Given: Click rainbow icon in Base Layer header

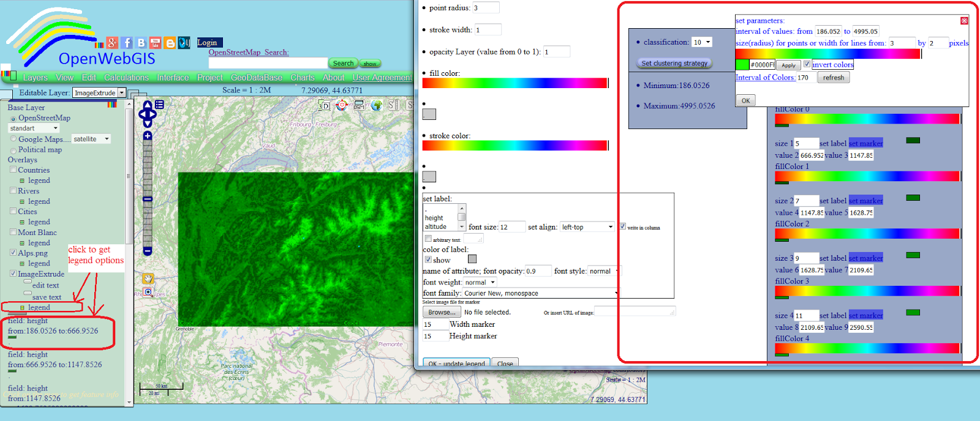Looking at the screenshot, I should pyautogui.click(x=112, y=104).
